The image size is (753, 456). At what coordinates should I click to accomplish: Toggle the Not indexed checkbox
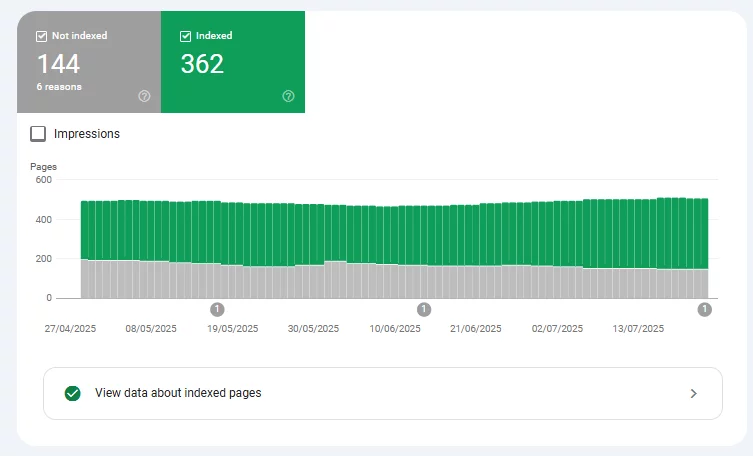41,36
